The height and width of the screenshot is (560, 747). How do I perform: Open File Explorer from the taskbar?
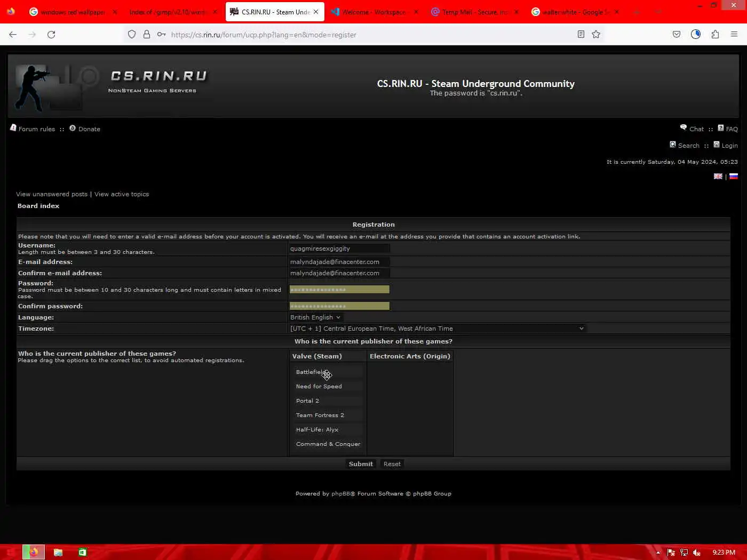58,552
